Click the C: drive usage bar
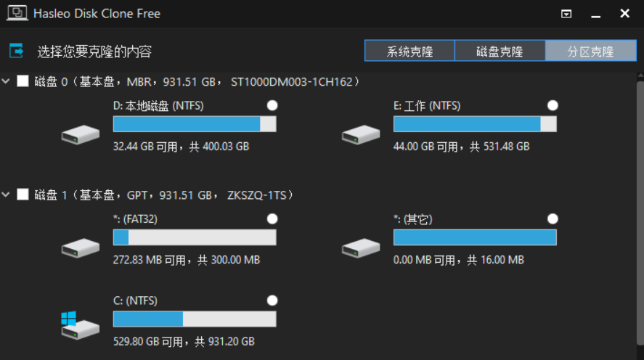The width and height of the screenshot is (644, 360). pyautogui.click(x=195, y=319)
